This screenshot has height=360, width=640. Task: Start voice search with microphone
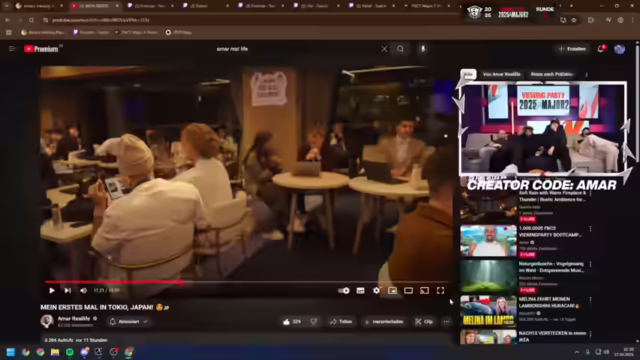point(423,49)
